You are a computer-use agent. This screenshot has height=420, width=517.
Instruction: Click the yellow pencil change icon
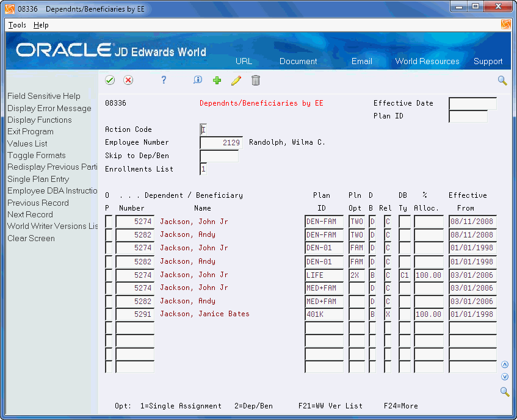[x=236, y=80]
